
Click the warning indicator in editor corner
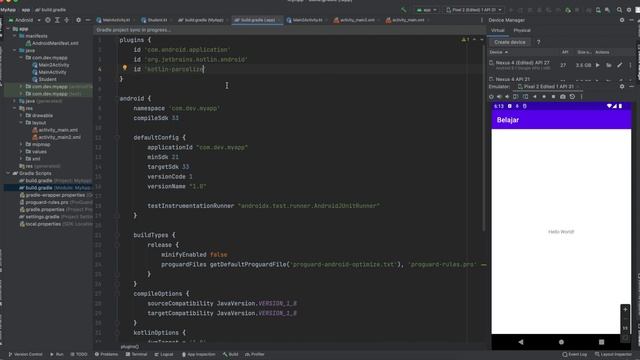pyautogui.click(x=465, y=40)
